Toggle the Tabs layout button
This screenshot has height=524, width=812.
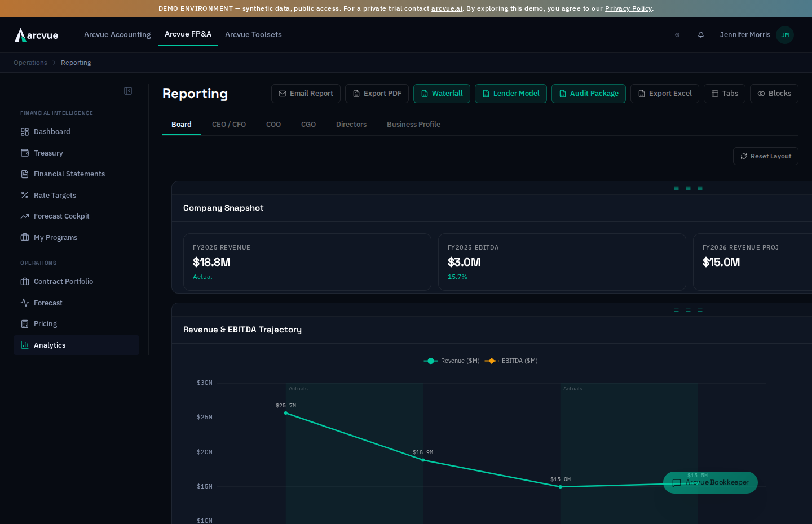725,94
